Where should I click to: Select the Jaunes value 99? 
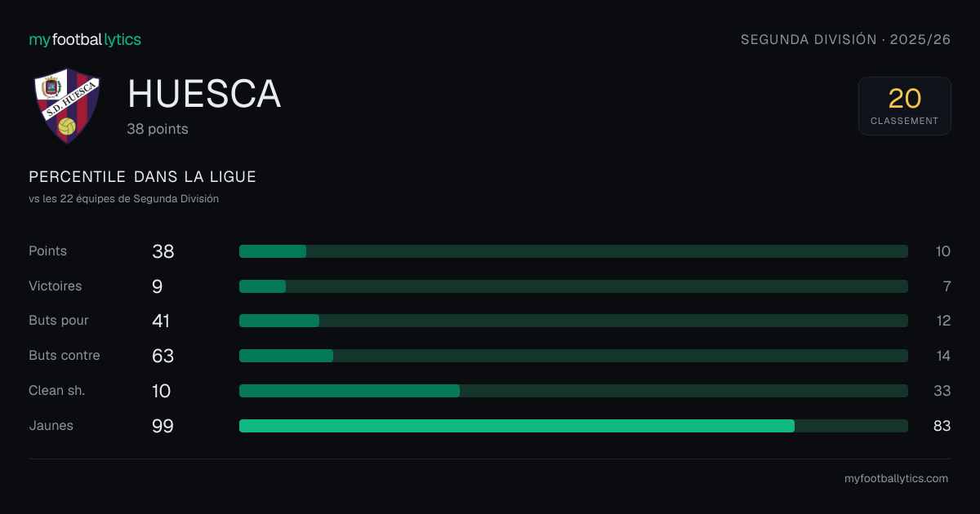tap(163, 426)
